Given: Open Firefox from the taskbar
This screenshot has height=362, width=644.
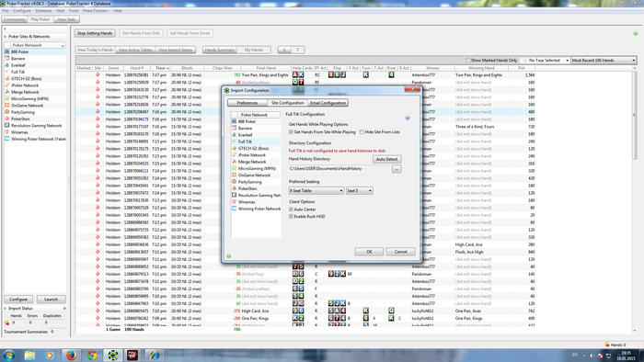Looking at the screenshot, I should point(71,355).
